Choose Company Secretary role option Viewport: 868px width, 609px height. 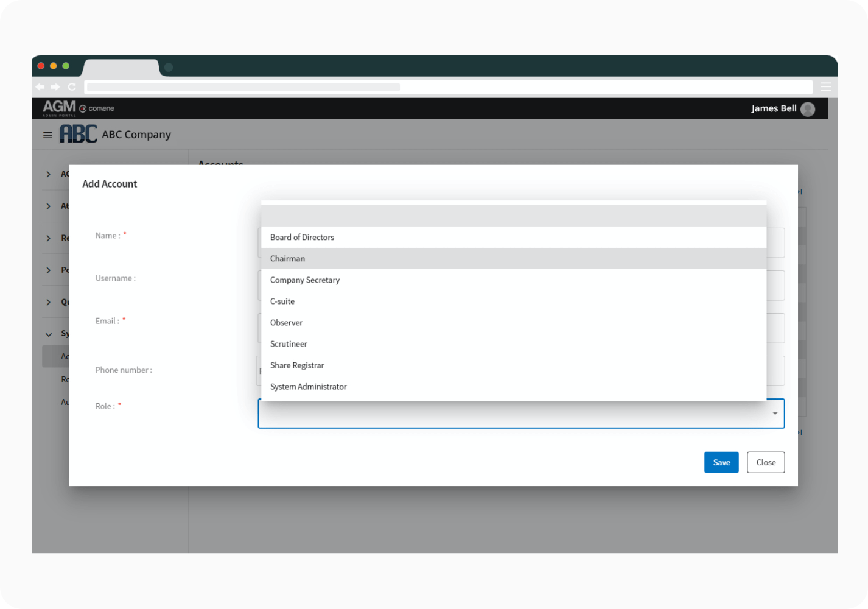coord(304,280)
